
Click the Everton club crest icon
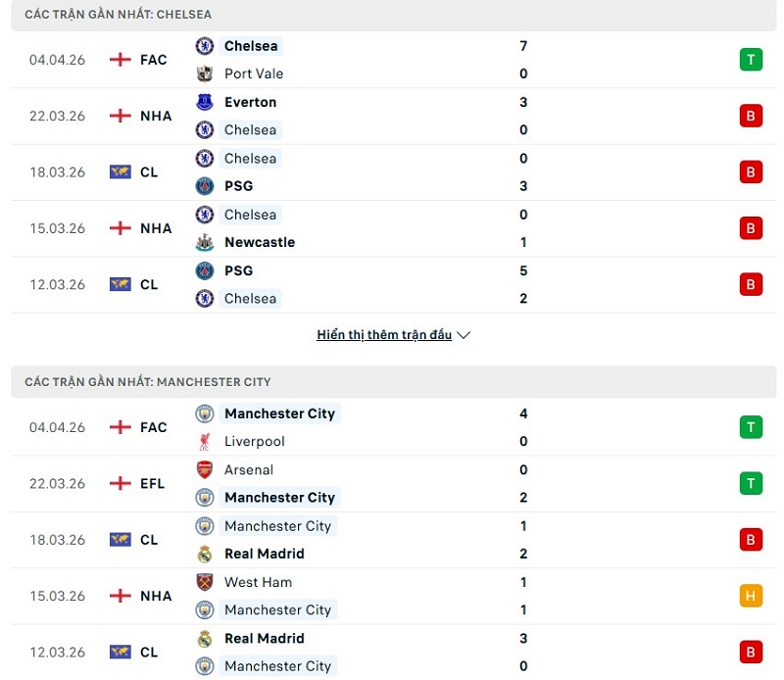[205, 102]
